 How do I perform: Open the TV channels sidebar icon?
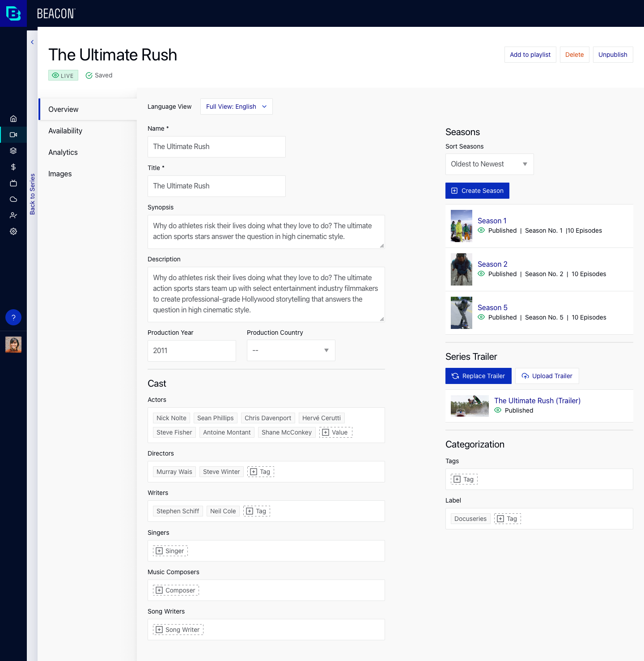13,183
